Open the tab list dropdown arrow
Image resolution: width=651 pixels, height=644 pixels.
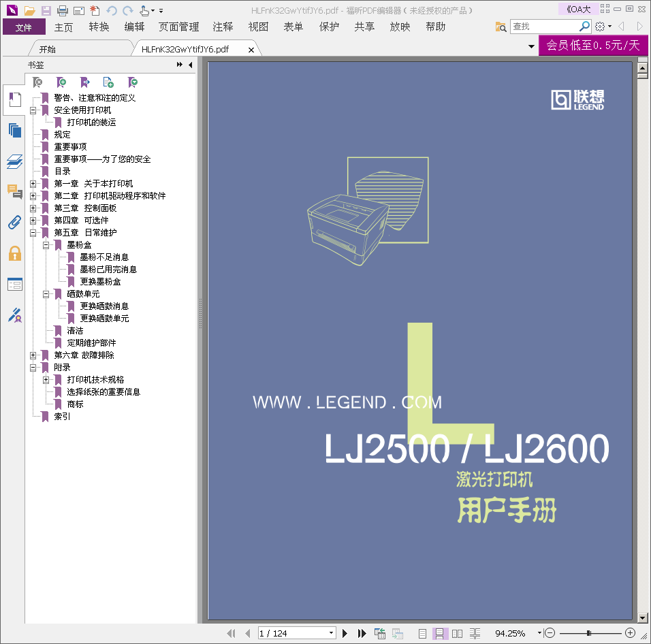point(531,46)
